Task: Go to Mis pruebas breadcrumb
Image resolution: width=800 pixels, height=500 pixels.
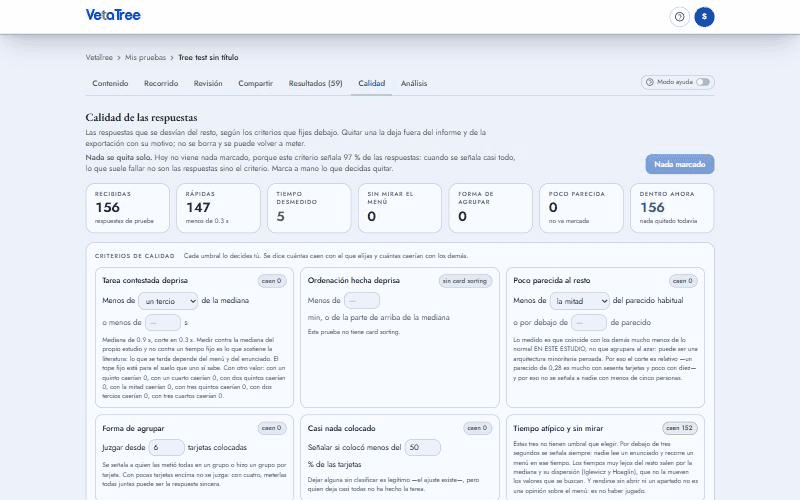Action: 145,57
